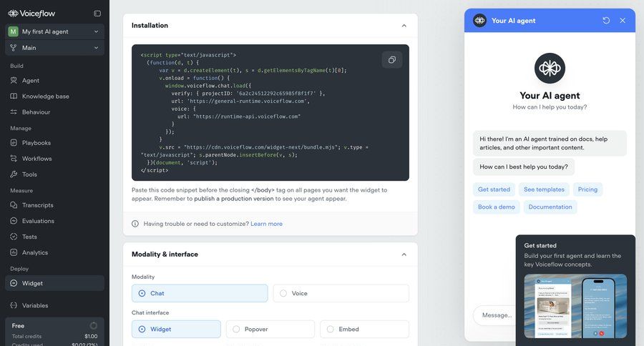
Task: Choose Widget chat interface
Action: [176, 329]
